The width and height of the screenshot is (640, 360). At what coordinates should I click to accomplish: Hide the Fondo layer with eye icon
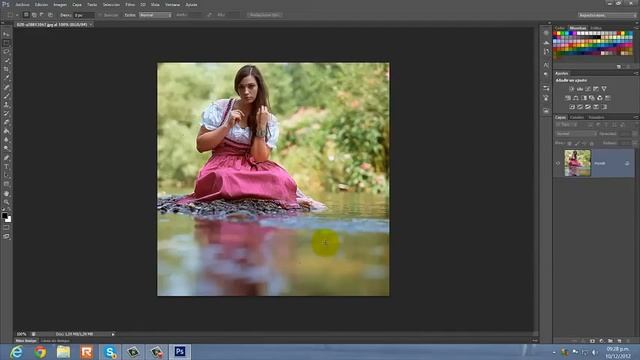[x=558, y=163]
